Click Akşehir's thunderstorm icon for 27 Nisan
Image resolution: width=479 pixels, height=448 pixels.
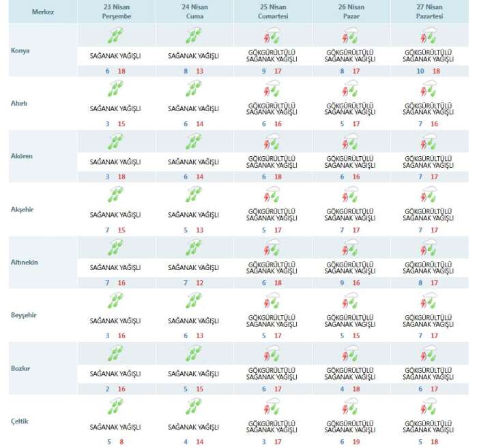click(x=429, y=195)
